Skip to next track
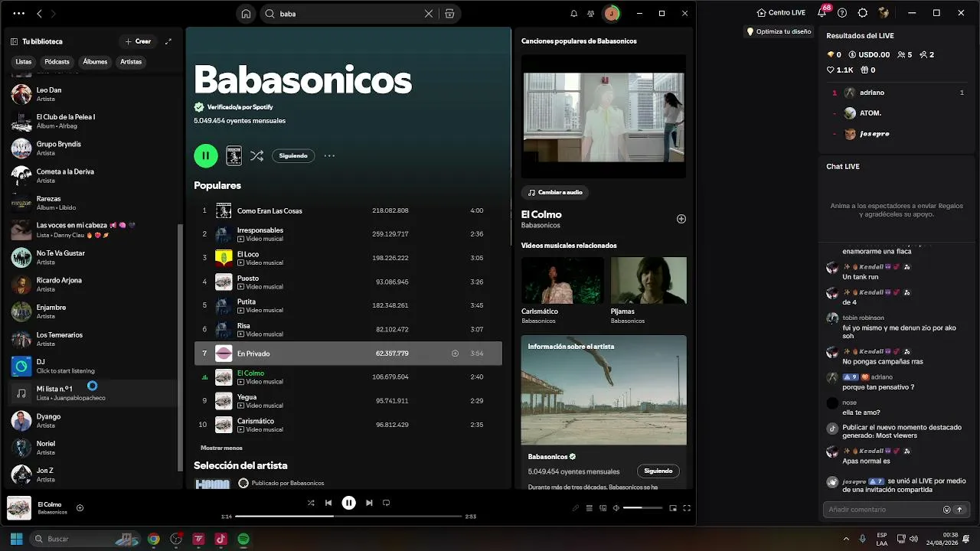980x551 pixels. tap(369, 503)
